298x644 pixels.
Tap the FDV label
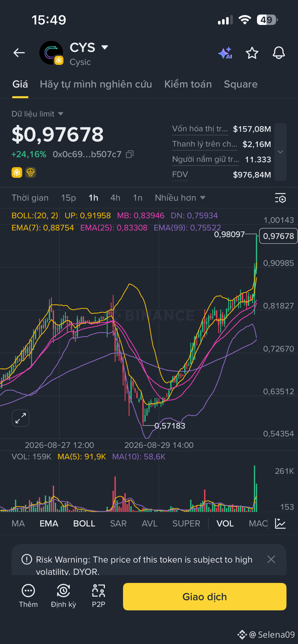(x=180, y=174)
